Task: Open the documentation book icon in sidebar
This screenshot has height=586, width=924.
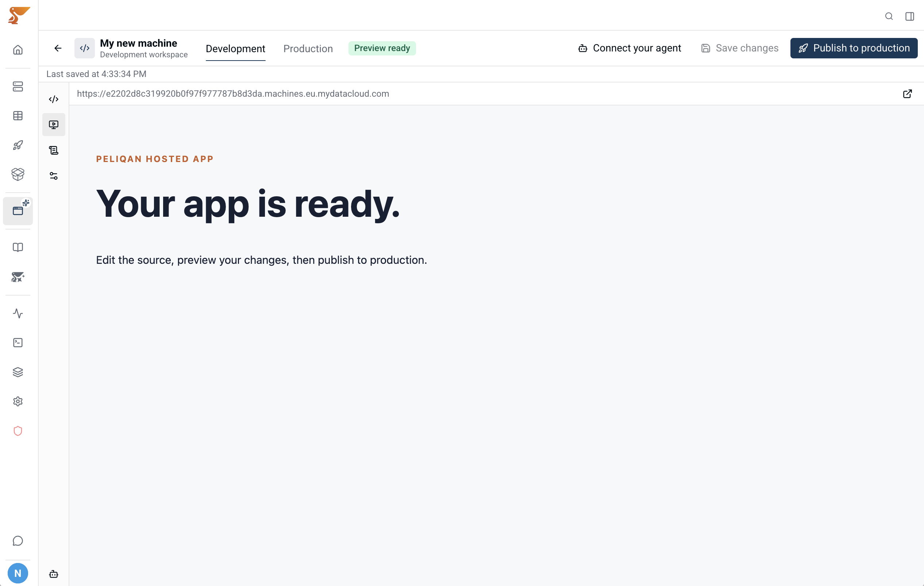Action: pos(18,247)
